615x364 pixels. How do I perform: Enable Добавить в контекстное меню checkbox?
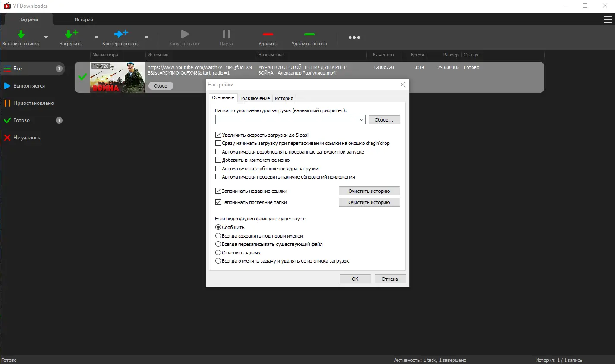pos(218,160)
